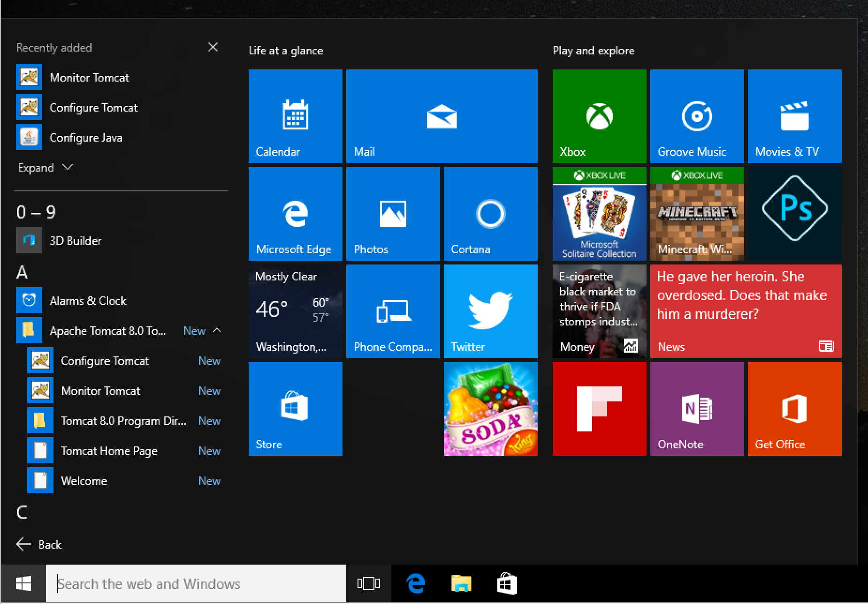The height and width of the screenshot is (604, 868).
Task: Open Store from the taskbar
Action: coord(507,584)
